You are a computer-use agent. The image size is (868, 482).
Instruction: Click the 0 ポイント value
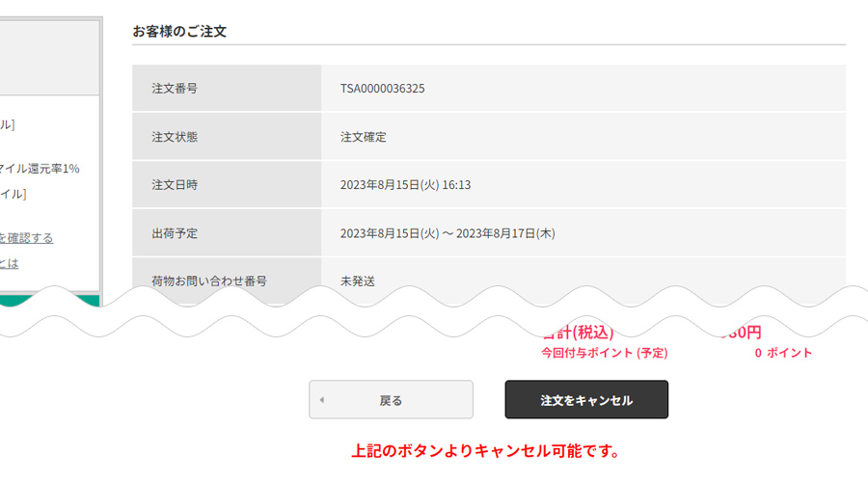(783, 353)
